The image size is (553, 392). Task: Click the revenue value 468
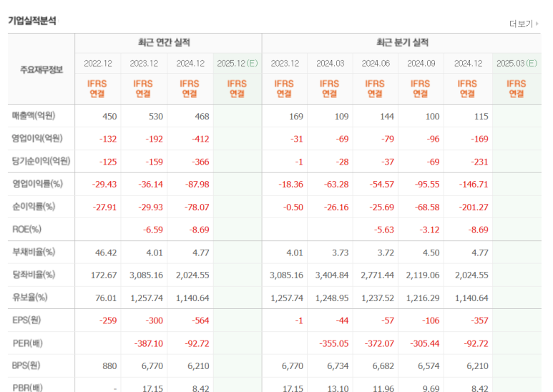(x=202, y=117)
